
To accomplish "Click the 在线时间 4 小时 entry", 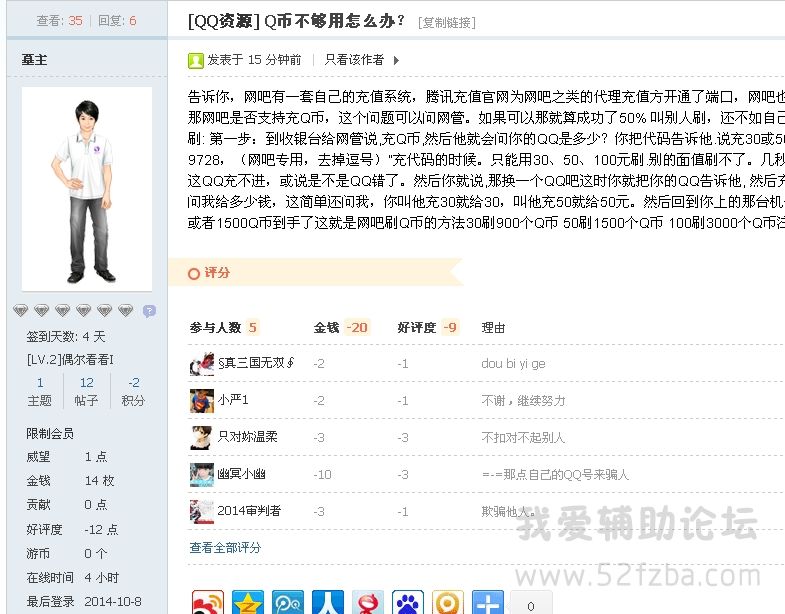I will tap(73, 577).
